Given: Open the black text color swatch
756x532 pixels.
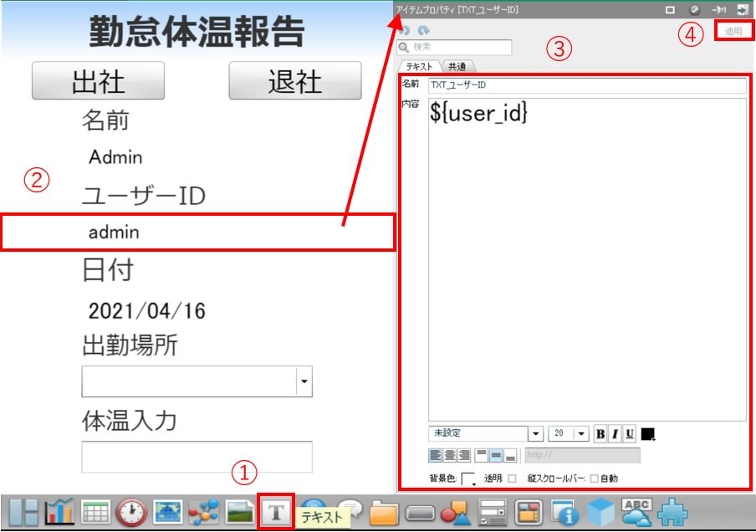Looking at the screenshot, I should point(648,434).
